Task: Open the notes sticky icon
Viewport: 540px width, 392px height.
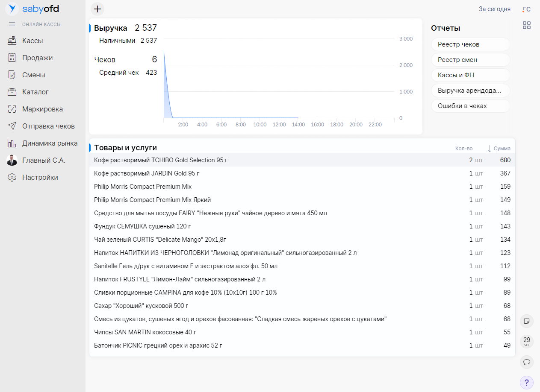Action: click(x=526, y=321)
